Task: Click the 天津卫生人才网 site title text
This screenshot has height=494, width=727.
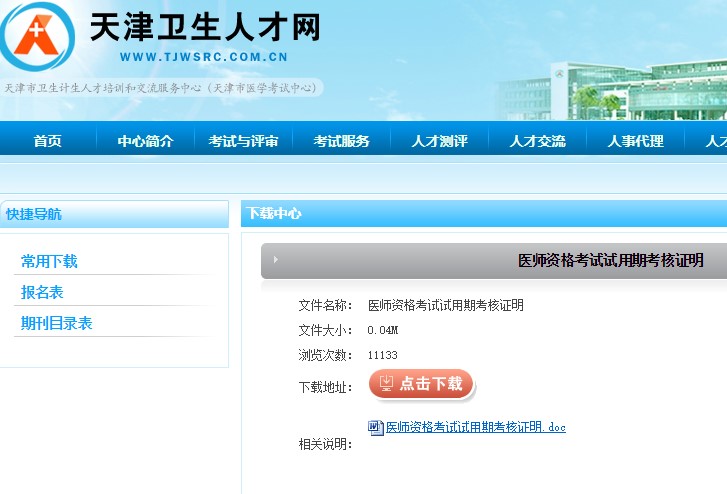Action: pos(204,26)
